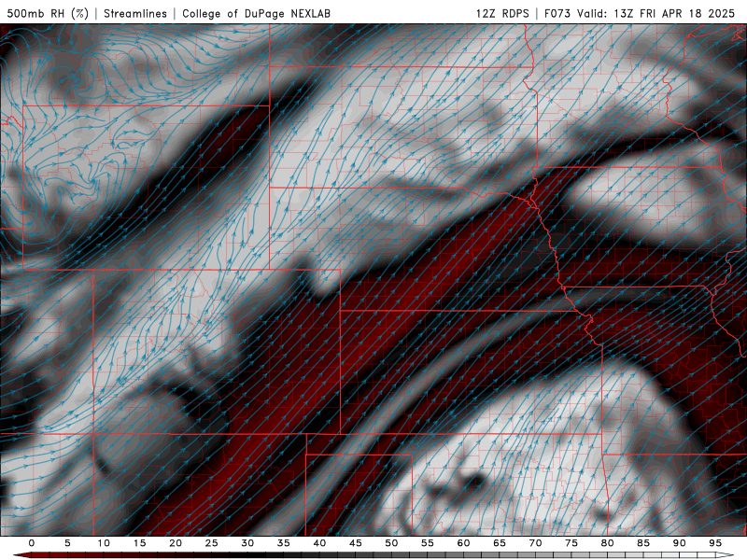
Task: Click the '12Z RDPS' model label
Action: [502, 13]
